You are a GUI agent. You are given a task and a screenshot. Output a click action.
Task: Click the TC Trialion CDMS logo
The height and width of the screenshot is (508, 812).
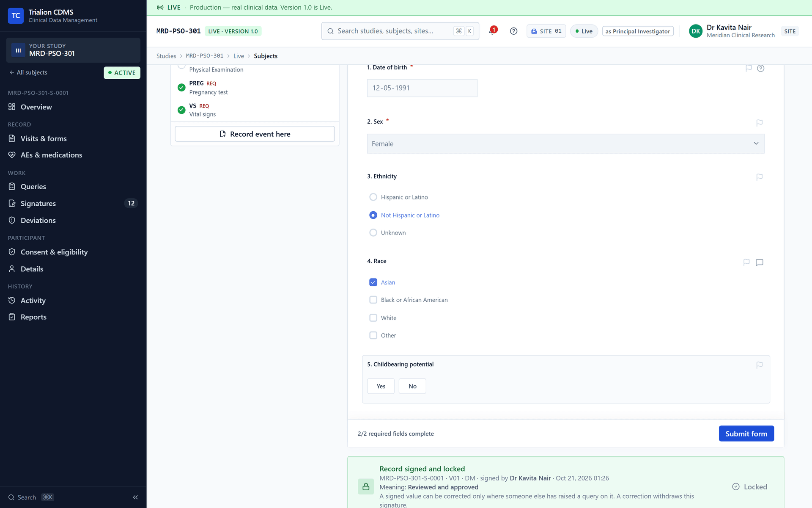click(16, 16)
